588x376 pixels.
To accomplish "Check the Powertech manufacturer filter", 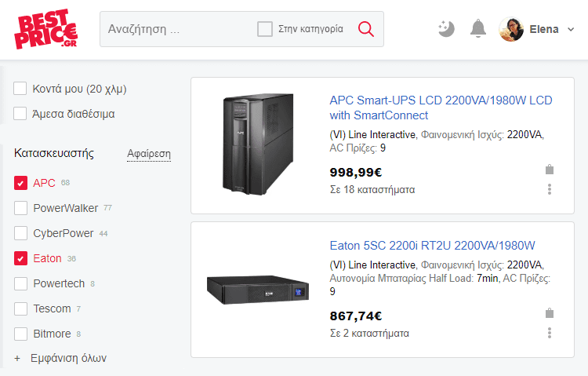I will pos(20,283).
